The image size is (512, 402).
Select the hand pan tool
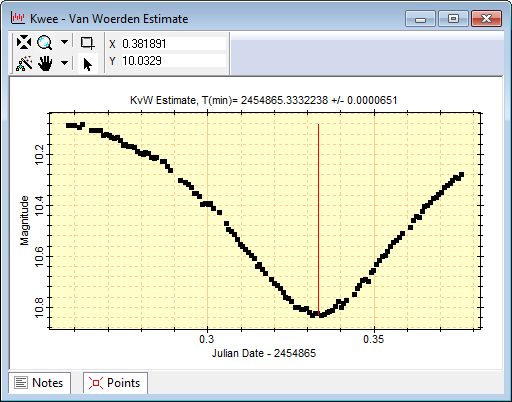pos(45,63)
